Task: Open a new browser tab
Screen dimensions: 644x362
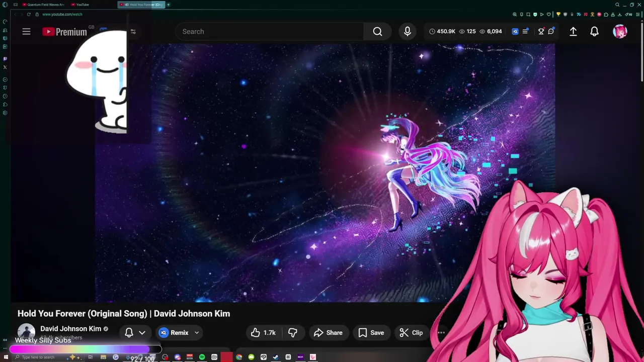Action: (x=168, y=5)
